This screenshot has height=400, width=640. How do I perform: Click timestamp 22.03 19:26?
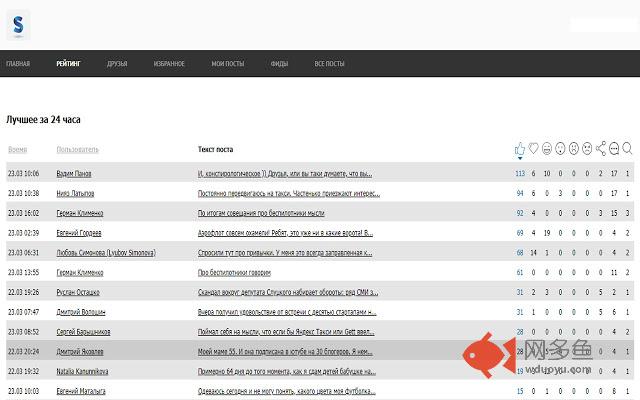click(x=24, y=292)
